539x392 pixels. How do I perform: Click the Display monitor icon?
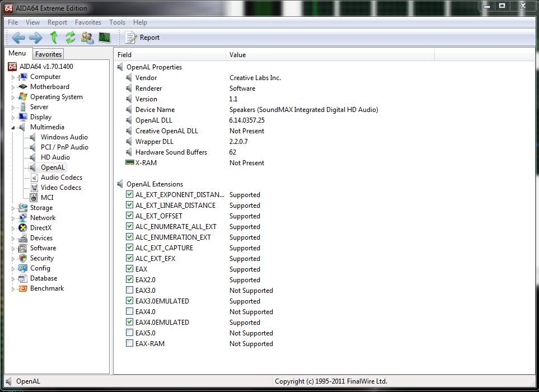(x=23, y=117)
